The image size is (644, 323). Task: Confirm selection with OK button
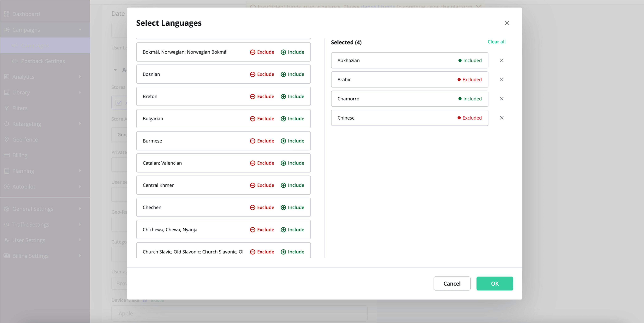click(495, 284)
